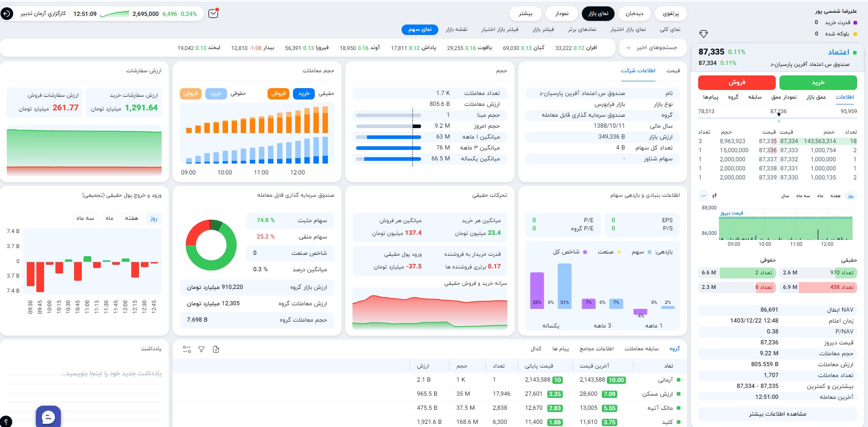Click the new note input field

(84, 373)
